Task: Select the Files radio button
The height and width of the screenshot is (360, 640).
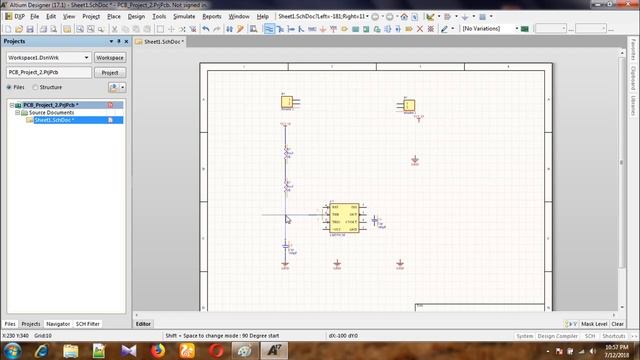Action: [x=9, y=87]
